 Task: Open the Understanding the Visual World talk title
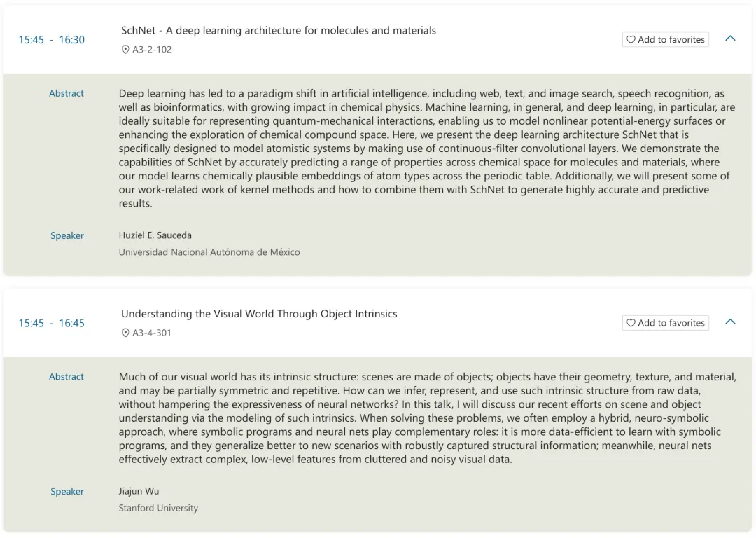pyautogui.click(x=259, y=314)
